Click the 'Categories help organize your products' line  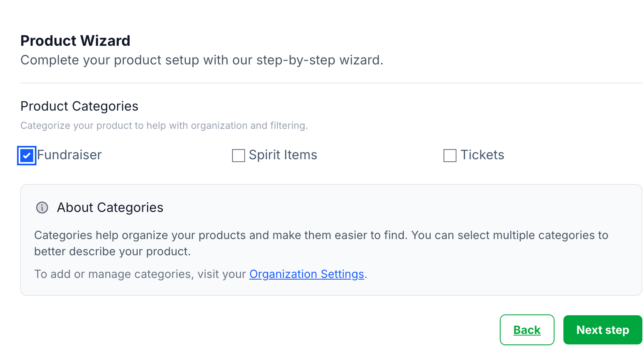pos(321,235)
